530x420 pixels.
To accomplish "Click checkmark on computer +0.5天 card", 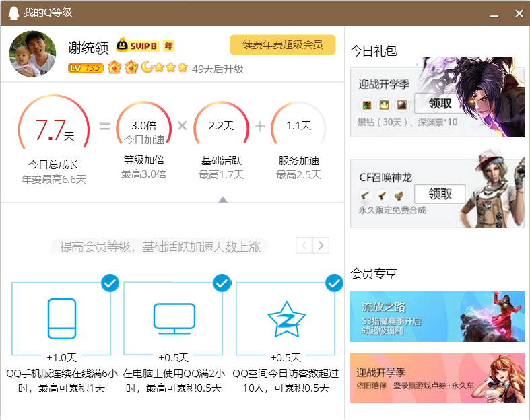I will [222, 283].
